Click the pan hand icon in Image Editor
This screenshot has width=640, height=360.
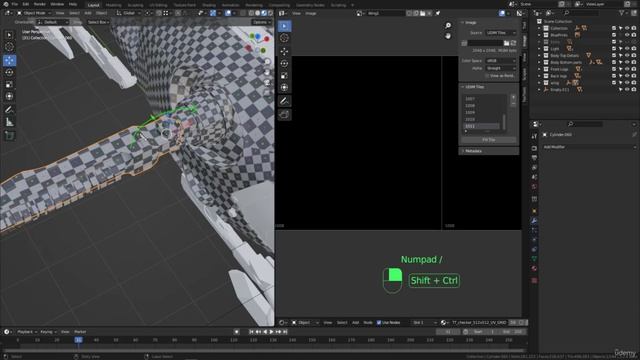(x=448, y=36)
